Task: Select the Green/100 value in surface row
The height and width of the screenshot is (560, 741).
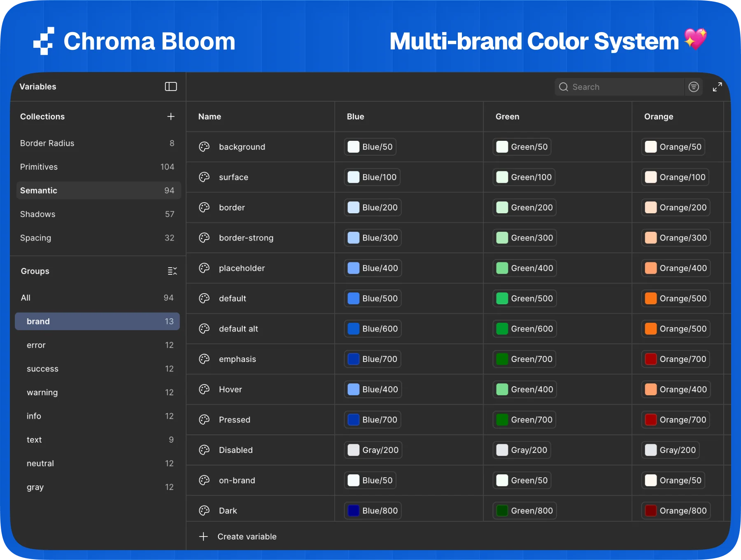Action: 524,177
